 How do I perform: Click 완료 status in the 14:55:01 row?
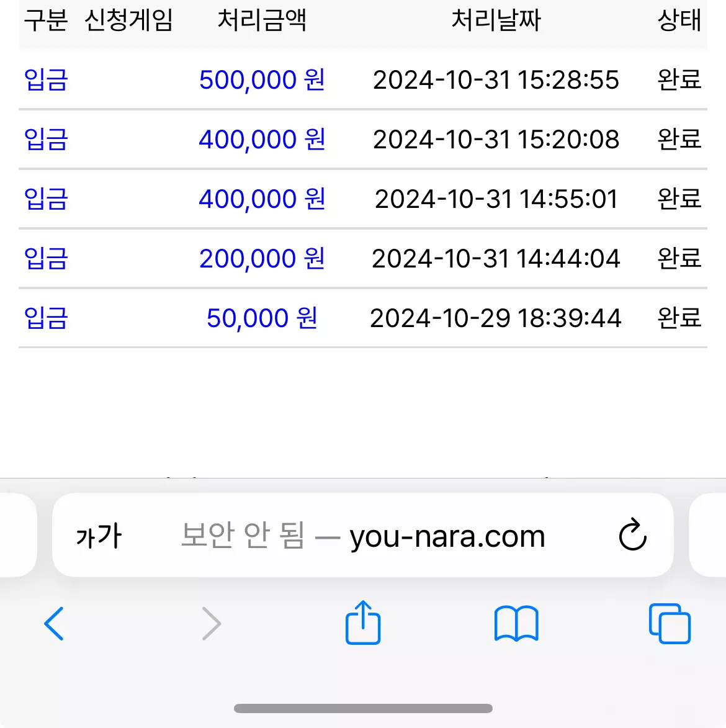679,199
